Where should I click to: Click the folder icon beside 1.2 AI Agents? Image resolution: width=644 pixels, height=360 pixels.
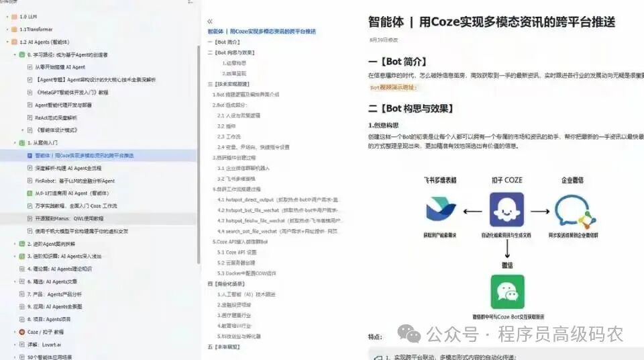point(14,42)
